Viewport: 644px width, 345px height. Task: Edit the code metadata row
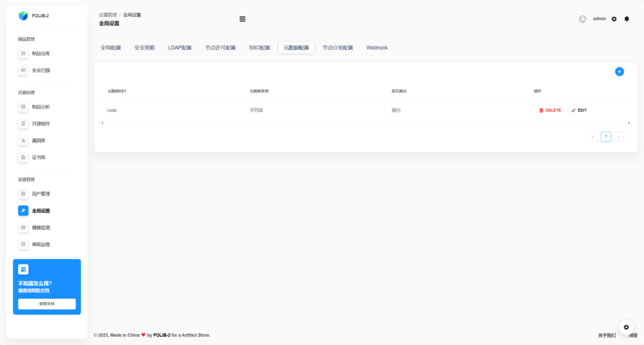coord(579,110)
